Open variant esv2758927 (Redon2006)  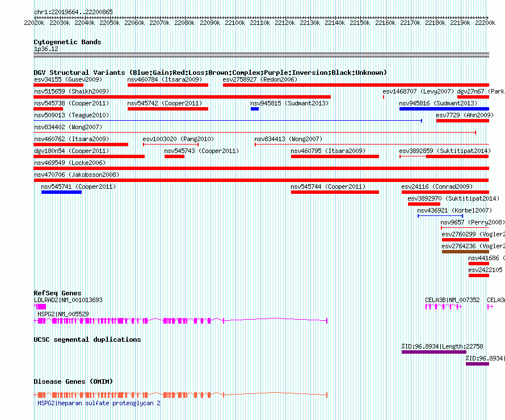point(260,79)
